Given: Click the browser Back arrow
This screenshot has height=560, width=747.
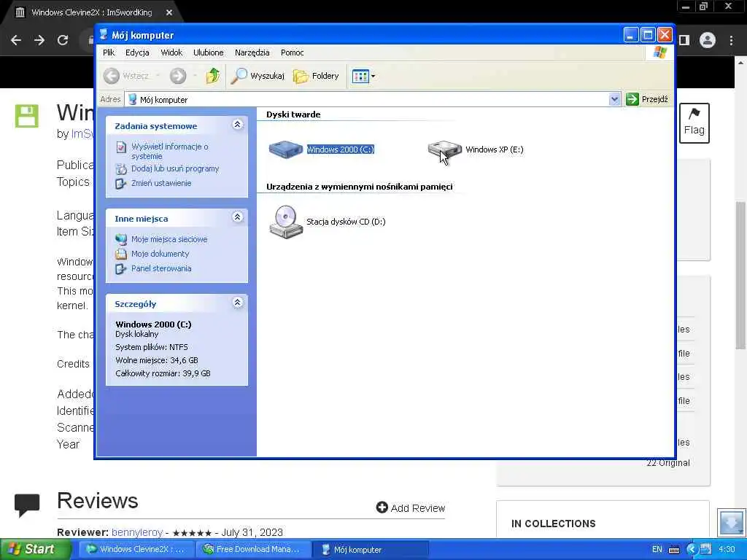Looking at the screenshot, I should click(x=16, y=40).
